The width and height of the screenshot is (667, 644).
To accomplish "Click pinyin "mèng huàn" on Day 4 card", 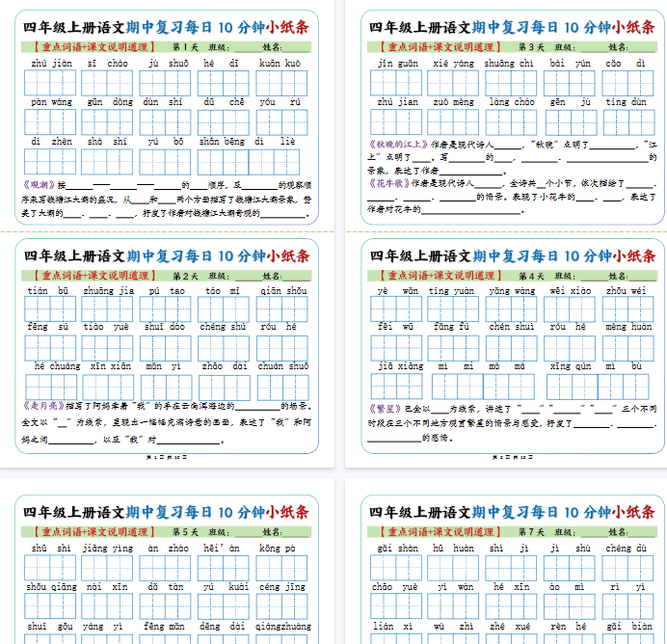I will tap(628, 327).
